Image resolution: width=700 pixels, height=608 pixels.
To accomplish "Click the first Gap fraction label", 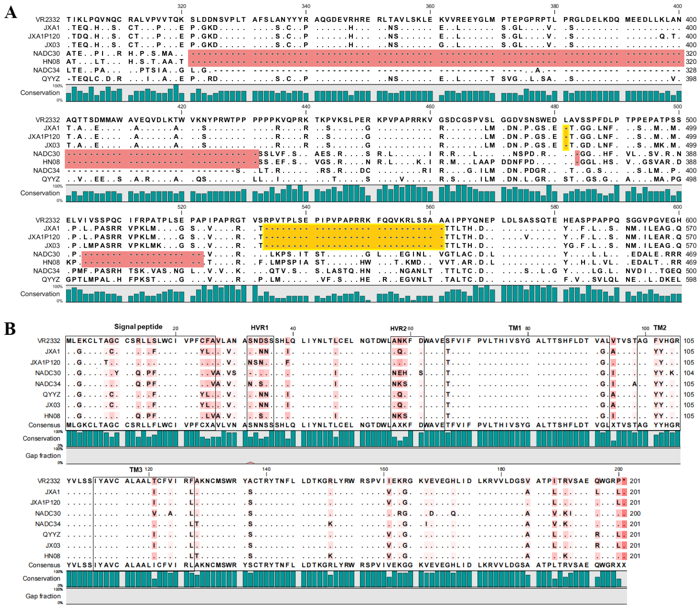I will tap(43, 456).
